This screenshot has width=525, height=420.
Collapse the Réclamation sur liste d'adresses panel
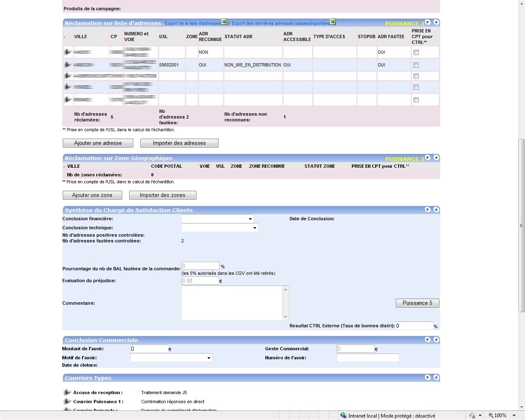click(436, 22)
